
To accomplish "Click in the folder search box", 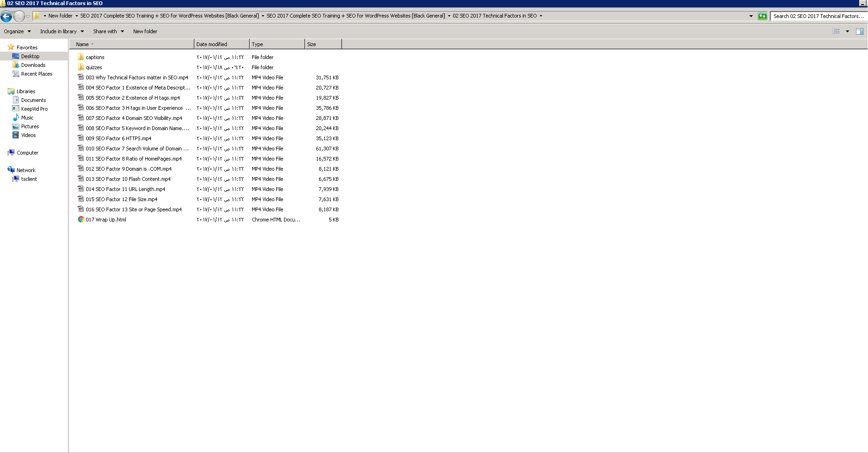I will click(x=818, y=16).
